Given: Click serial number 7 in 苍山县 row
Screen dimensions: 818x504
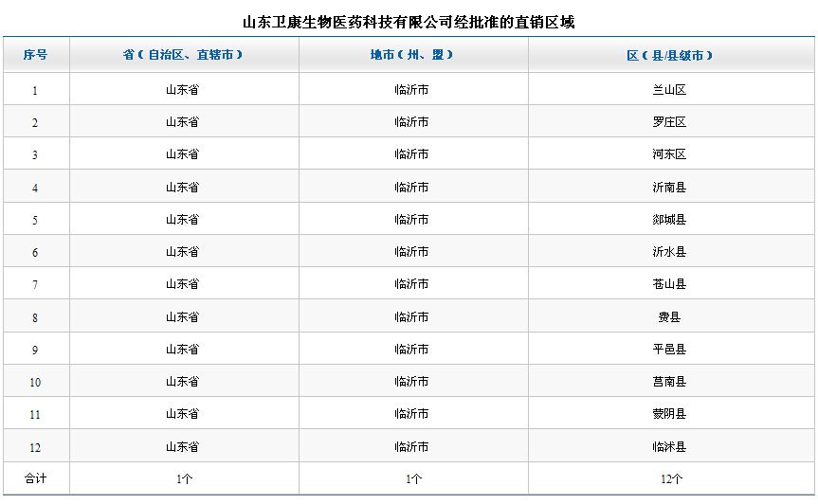Looking at the screenshot, I should point(35,285).
